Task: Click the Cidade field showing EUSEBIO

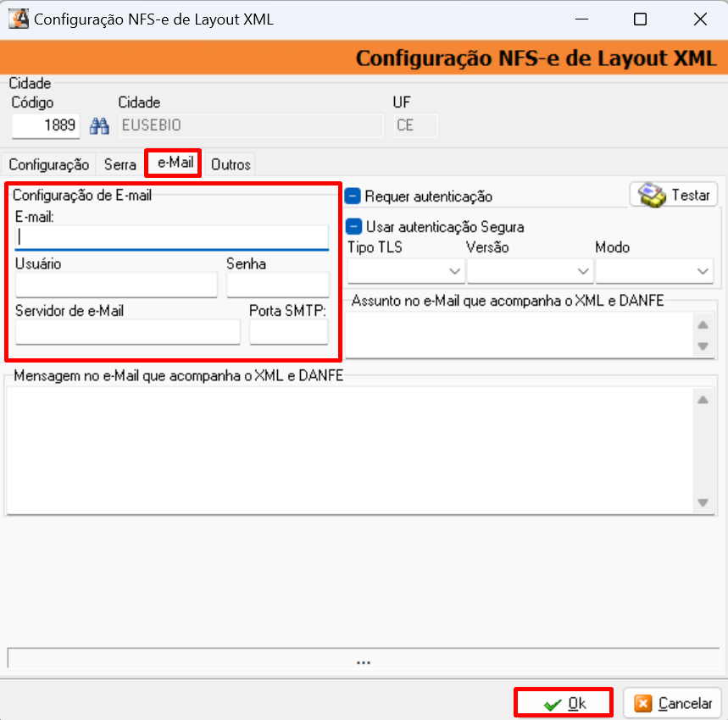Action: click(x=251, y=125)
